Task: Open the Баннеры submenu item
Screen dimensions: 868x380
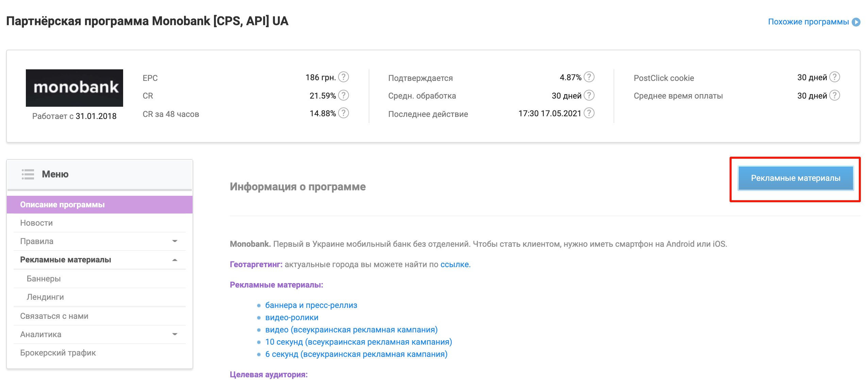Action: tap(100, 279)
